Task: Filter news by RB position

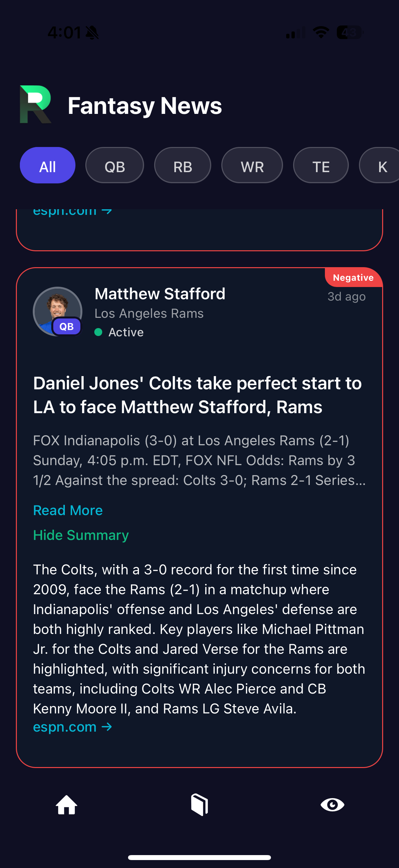Action: (183, 166)
